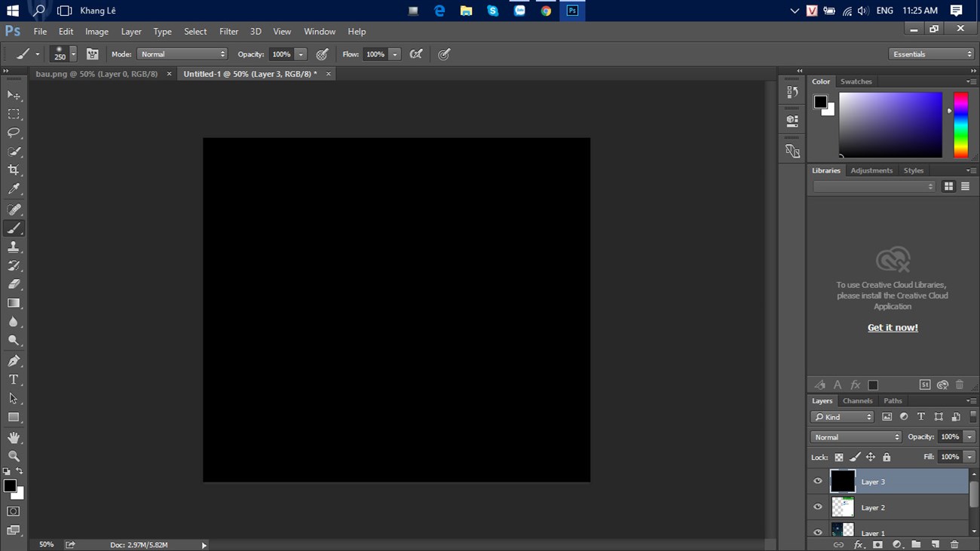Image resolution: width=980 pixels, height=551 pixels.
Task: Select the Blur tool
Action: [14, 322]
